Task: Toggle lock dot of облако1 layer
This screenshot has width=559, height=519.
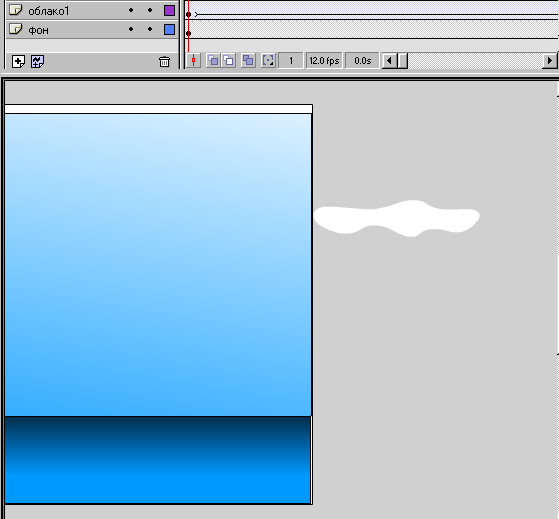Action: tap(150, 10)
